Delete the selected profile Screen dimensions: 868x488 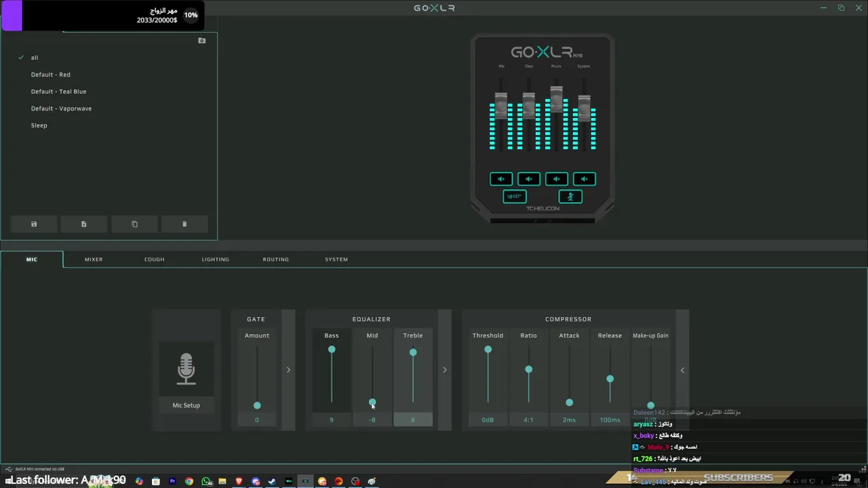[x=184, y=224]
